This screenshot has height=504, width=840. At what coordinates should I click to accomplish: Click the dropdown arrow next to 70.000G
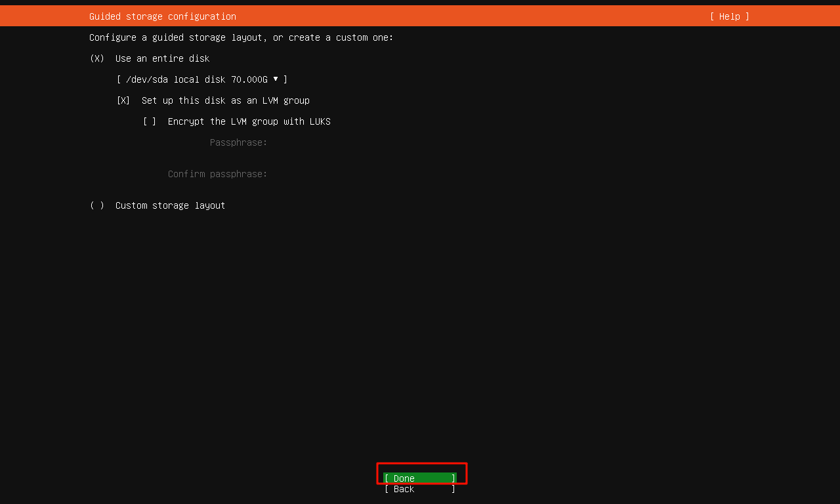(276, 79)
